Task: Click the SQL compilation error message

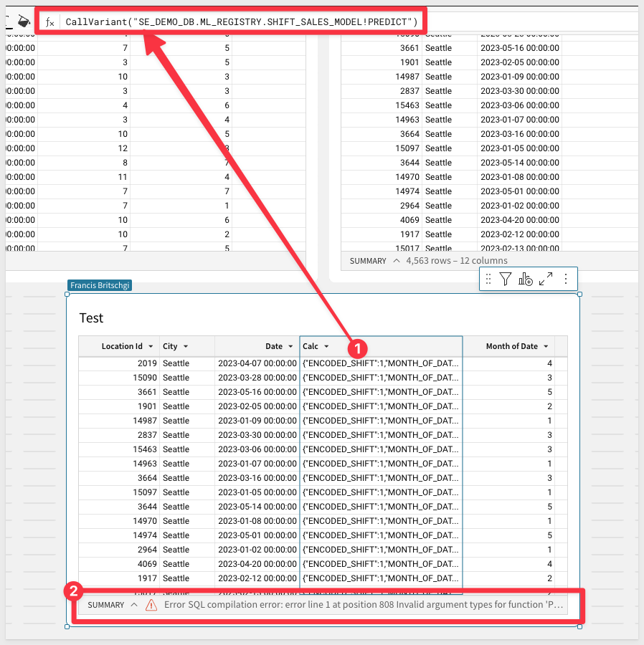Action: click(364, 605)
